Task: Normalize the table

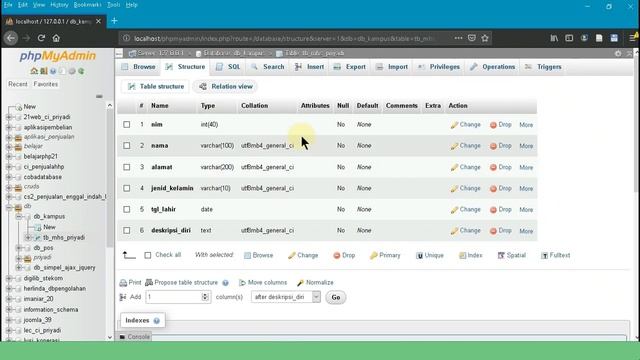Action: [x=315, y=282]
